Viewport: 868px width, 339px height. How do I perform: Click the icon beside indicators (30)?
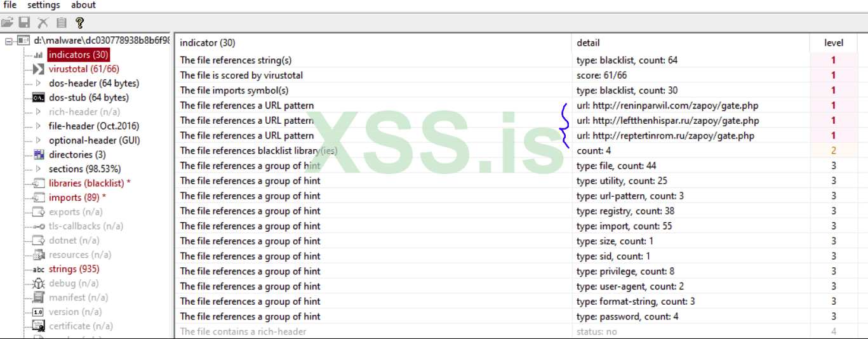38,55
